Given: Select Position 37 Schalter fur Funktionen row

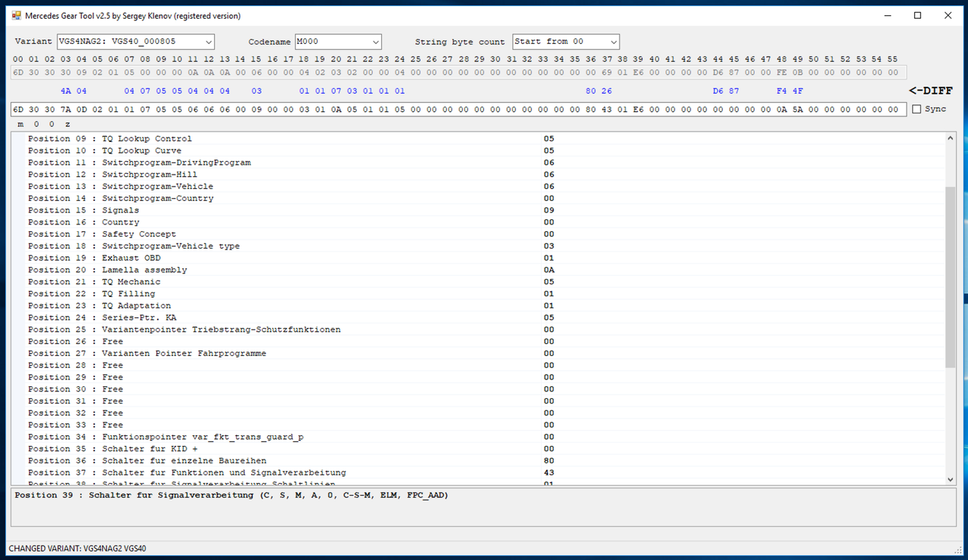Looking at the screenshot, I should click(x=478, y=473).
